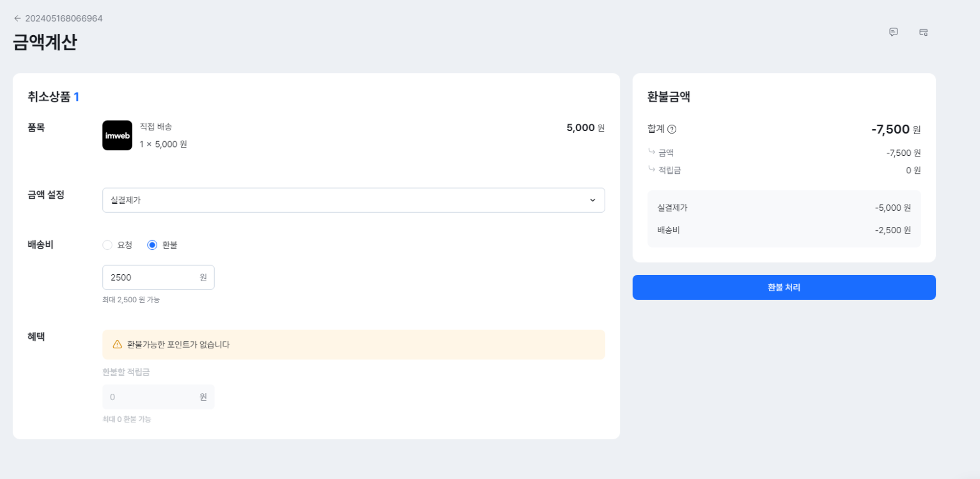Select the 요청 shipping fee radio button
The height and width of the screenshot is (479, 980).
(107, 245)
